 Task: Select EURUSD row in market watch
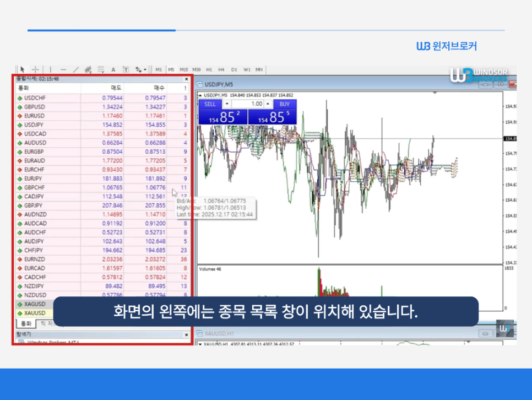[35, 116]
